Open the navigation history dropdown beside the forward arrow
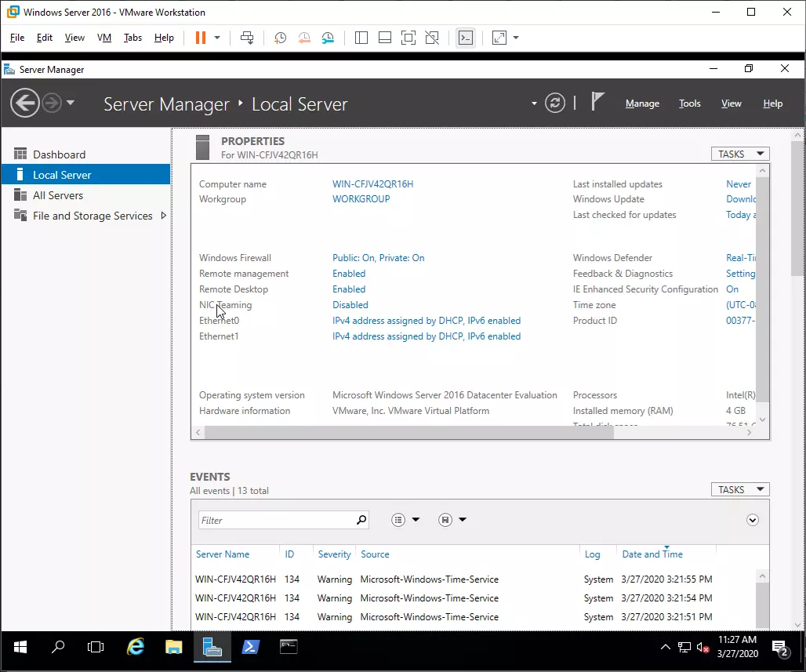The width and height of the screenshot is (806, 672). click(71, 103)
